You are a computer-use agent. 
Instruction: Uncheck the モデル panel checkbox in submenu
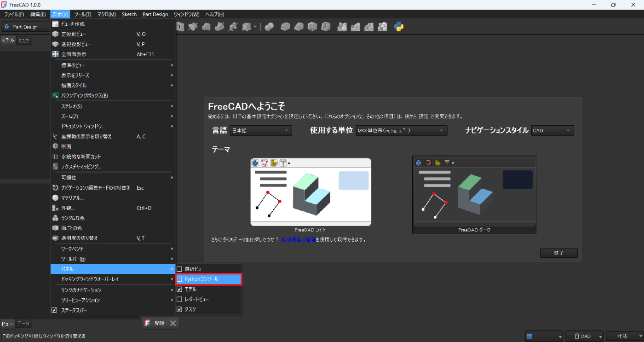[x=179, y=289]
